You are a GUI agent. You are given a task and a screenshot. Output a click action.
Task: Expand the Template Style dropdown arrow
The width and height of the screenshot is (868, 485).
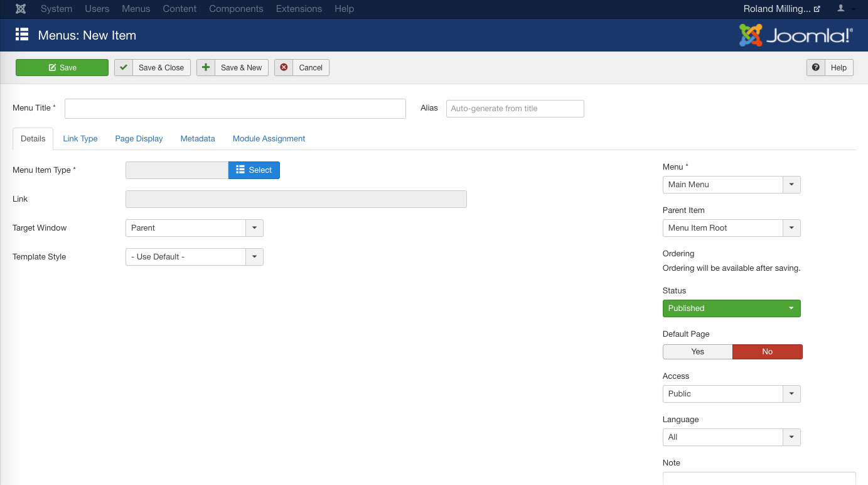tap(254, 257)
